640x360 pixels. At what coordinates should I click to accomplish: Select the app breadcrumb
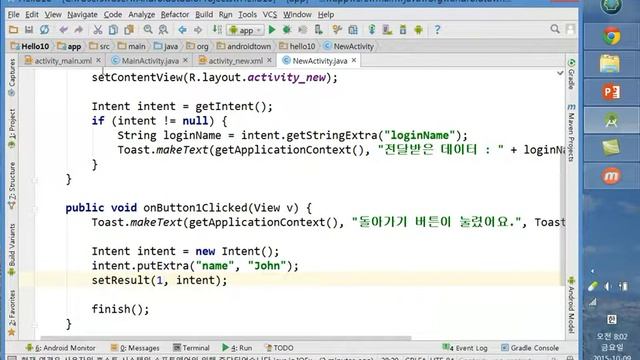tap(69, 46)
